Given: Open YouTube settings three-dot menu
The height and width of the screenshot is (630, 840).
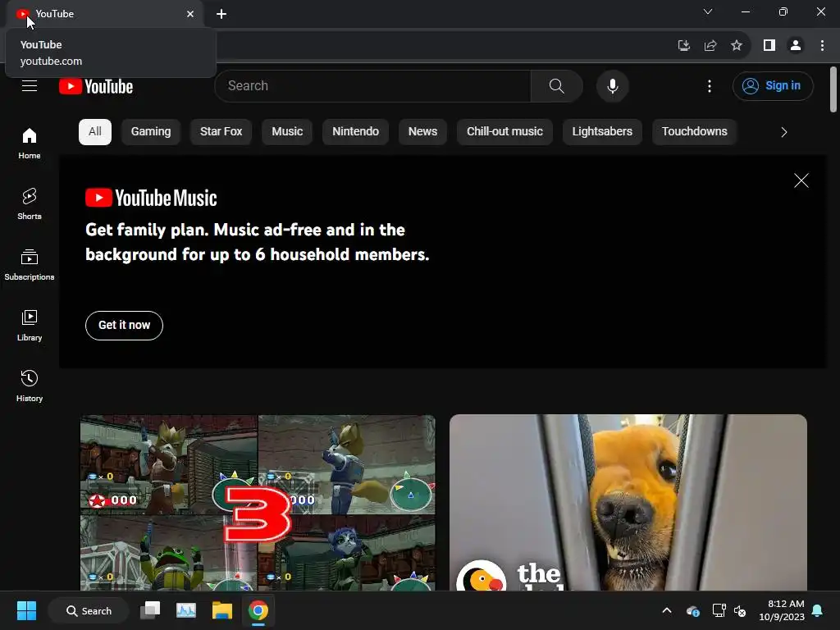Looking at the screenshot, I should 710,86.
